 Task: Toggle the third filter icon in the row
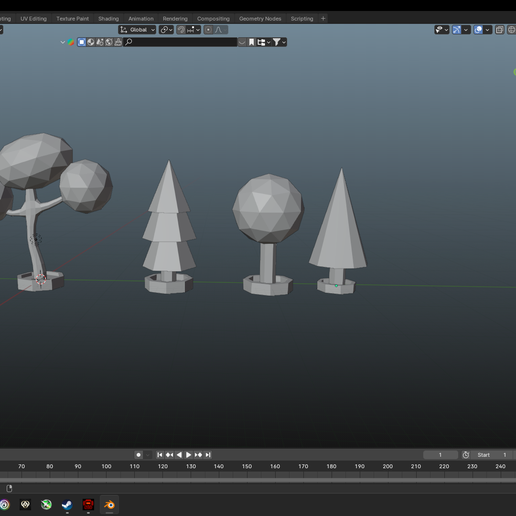point(100,42)
